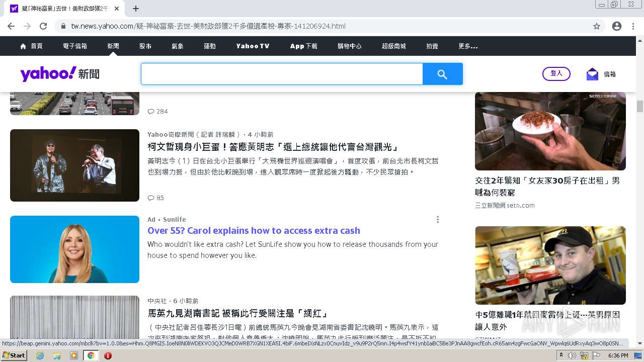Select 運動 in the top navigation
644x362 pixels.
210,46
